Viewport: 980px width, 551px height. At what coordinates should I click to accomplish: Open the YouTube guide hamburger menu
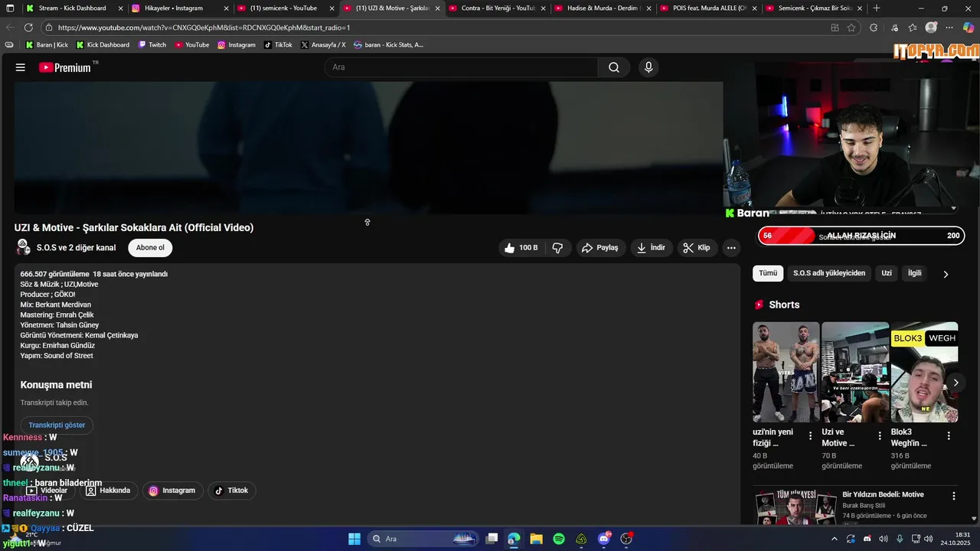click(x=21, y=67)
